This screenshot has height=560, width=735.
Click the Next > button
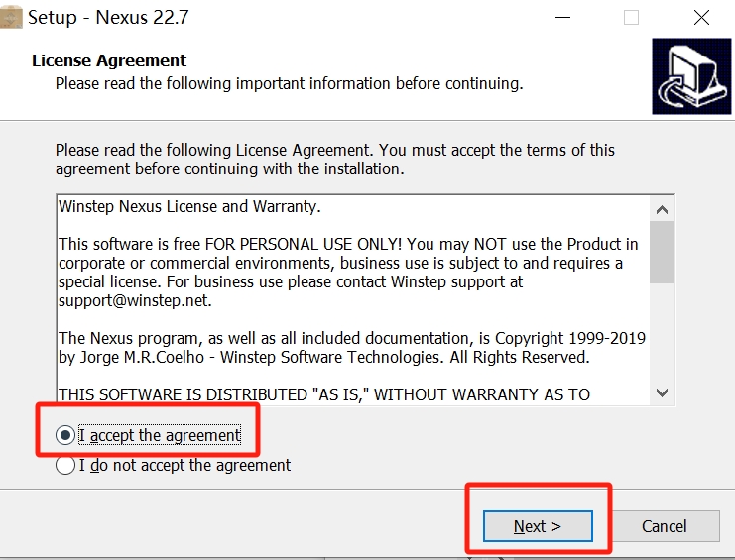(x=538, y=526)
